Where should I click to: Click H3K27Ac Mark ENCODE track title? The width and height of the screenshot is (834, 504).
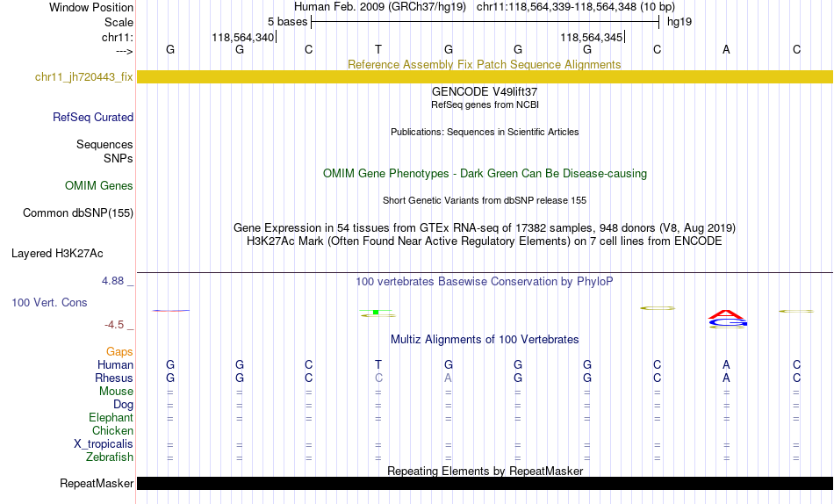click(485, 241)
